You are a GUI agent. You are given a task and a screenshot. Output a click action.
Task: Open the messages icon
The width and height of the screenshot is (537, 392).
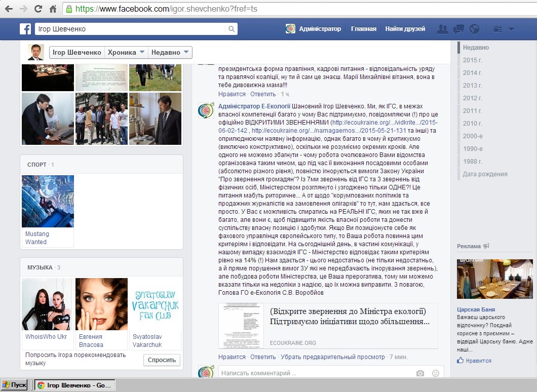(458, 29)
